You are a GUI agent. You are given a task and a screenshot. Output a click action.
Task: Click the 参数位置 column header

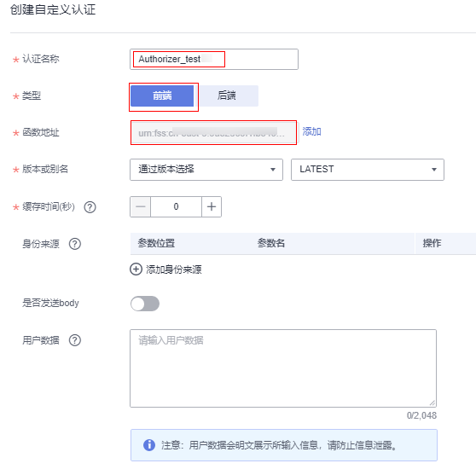click(156, 243)
